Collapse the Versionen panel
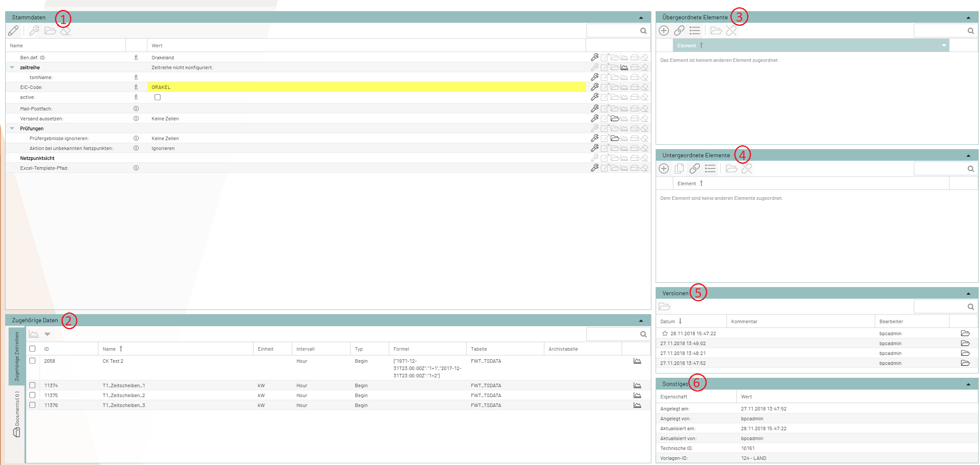Viewport: 980px width, 465px height. [x=968, y=294]
